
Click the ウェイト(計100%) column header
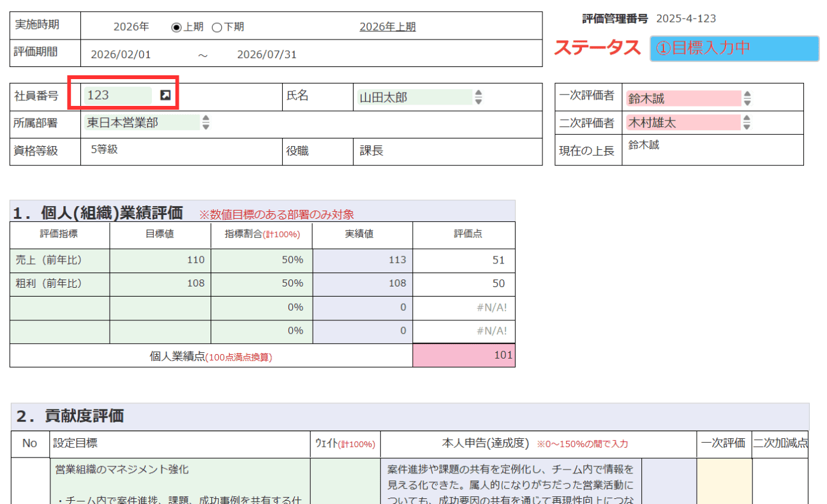click(x=345, y=443)
